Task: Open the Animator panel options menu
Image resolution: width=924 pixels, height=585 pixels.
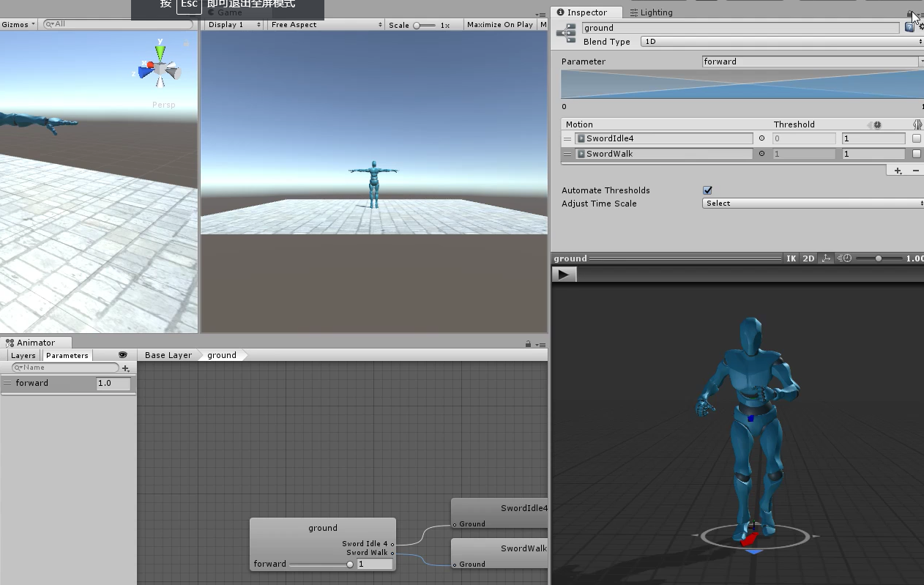Action: pos(540,344)
